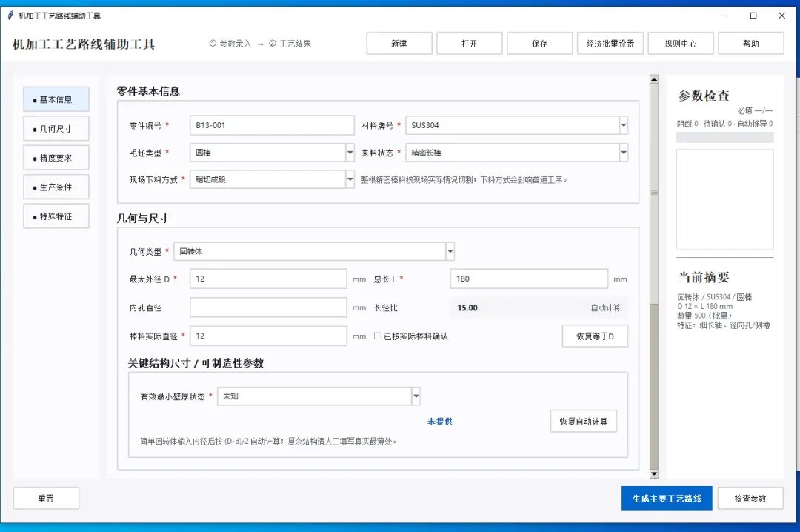Click 生成主要工艺路线 button
Screen dimensions: 800x532
tap(667, 499)
